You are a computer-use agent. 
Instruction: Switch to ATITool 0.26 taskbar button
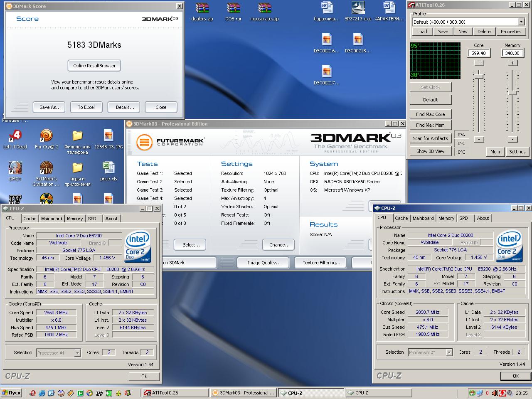tap(175, 393)
